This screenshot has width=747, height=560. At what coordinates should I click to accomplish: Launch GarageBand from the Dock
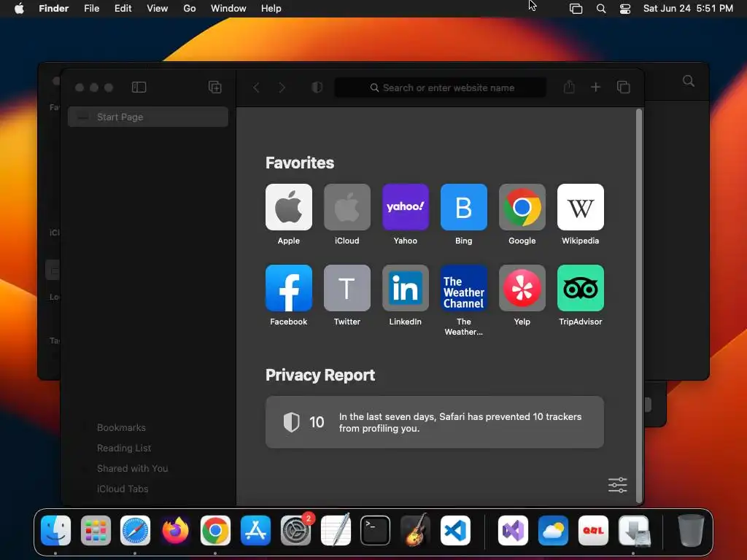point(415,531)
